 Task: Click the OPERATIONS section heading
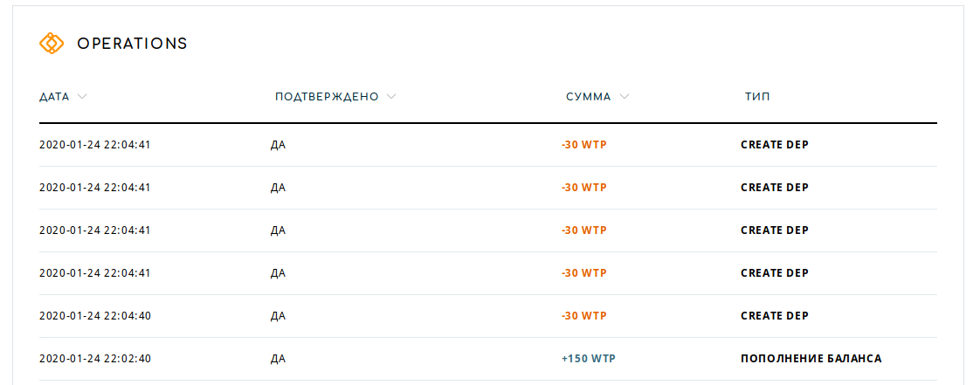(x=132, y=43)
